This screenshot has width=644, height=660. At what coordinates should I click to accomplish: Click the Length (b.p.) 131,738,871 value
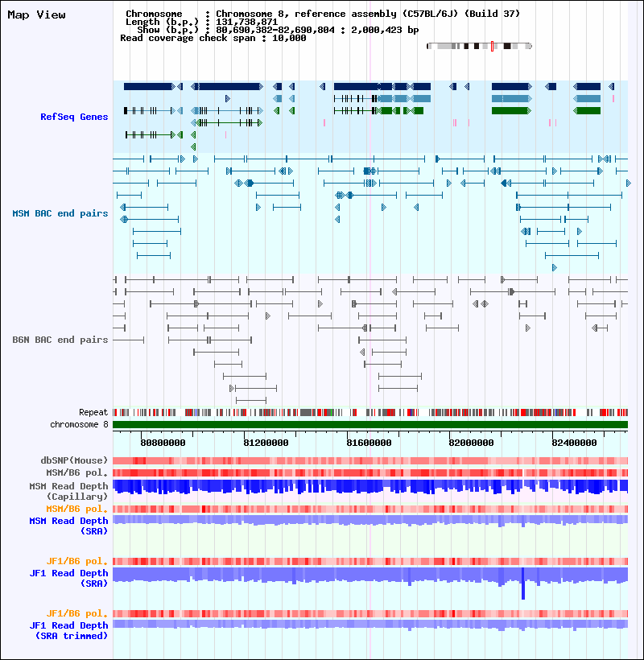pyautogui.click(x=247, y=22)
